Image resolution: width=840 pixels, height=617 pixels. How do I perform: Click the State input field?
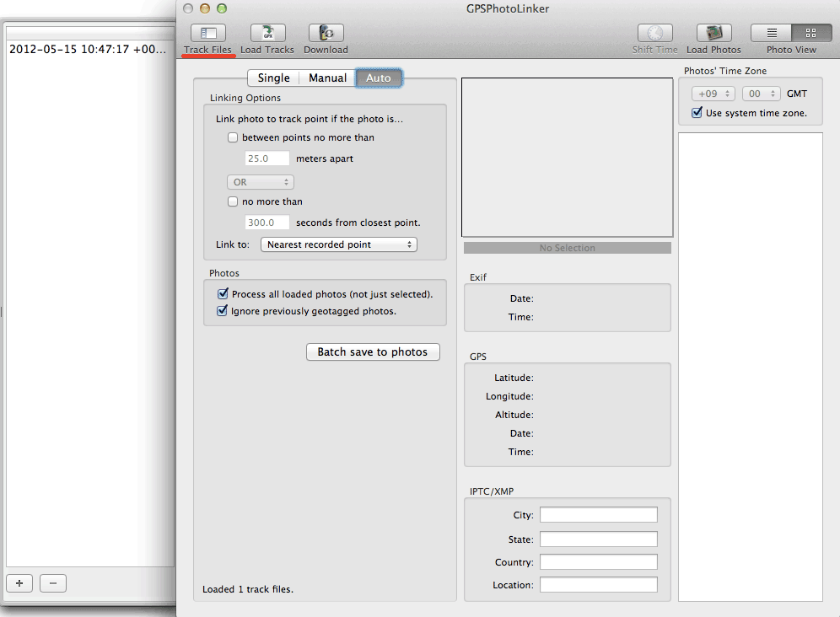point(599,539)
